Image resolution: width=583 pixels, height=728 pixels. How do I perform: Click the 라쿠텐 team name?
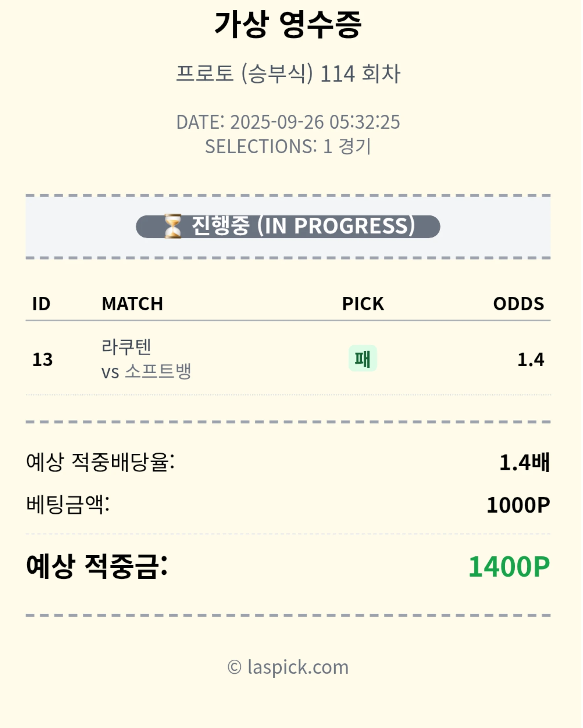(126, 347)
